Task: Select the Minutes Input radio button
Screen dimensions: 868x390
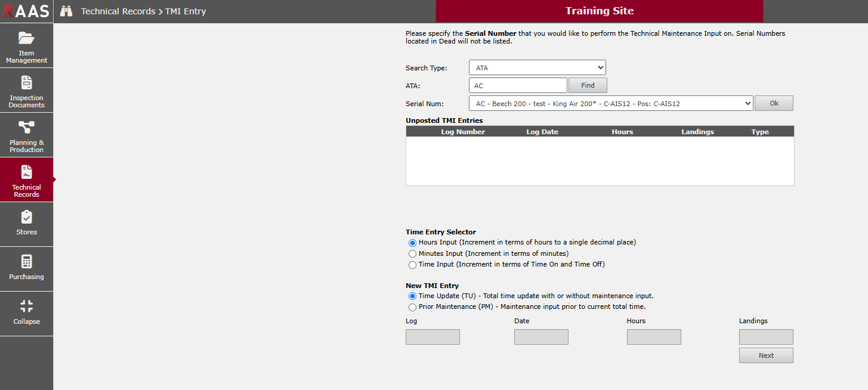Action: tap(412, 254)
